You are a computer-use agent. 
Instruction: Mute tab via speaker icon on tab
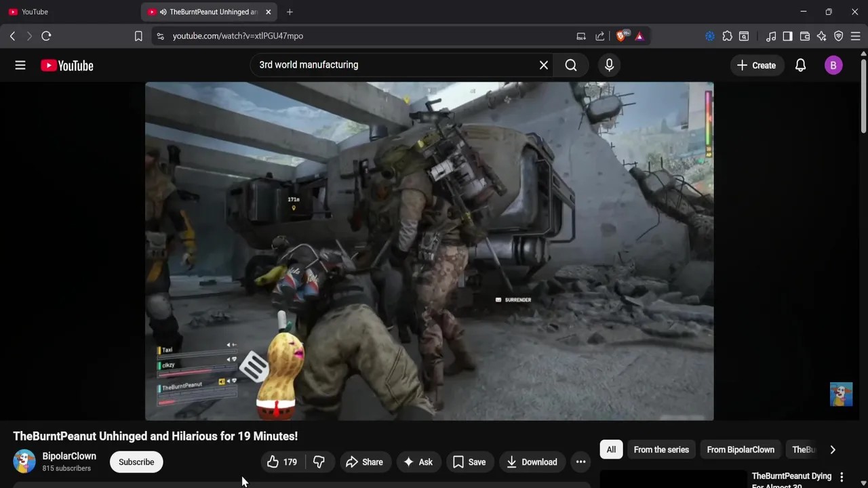click(x=163, y=12)
